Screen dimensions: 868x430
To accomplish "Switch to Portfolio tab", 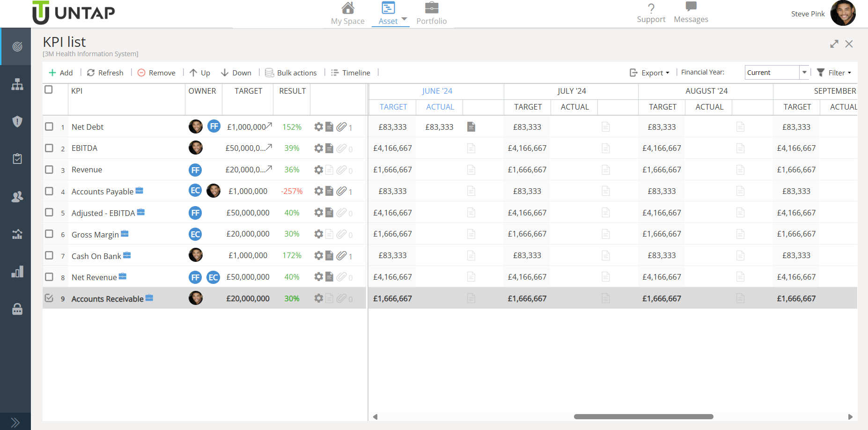I will click(x=431, y=14).
